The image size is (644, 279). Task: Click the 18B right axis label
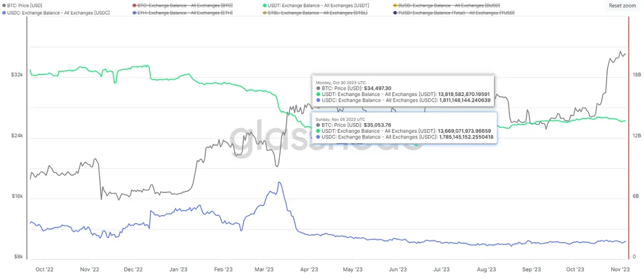click(636, 75)
